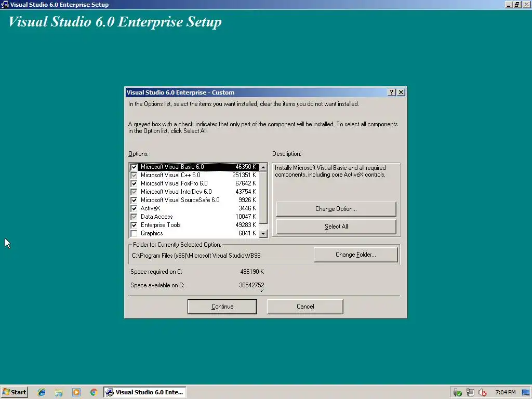This screenshot has width=532, height=399.
Task: Check the Graphics component checkbox
Action: (x=134, y=233)
